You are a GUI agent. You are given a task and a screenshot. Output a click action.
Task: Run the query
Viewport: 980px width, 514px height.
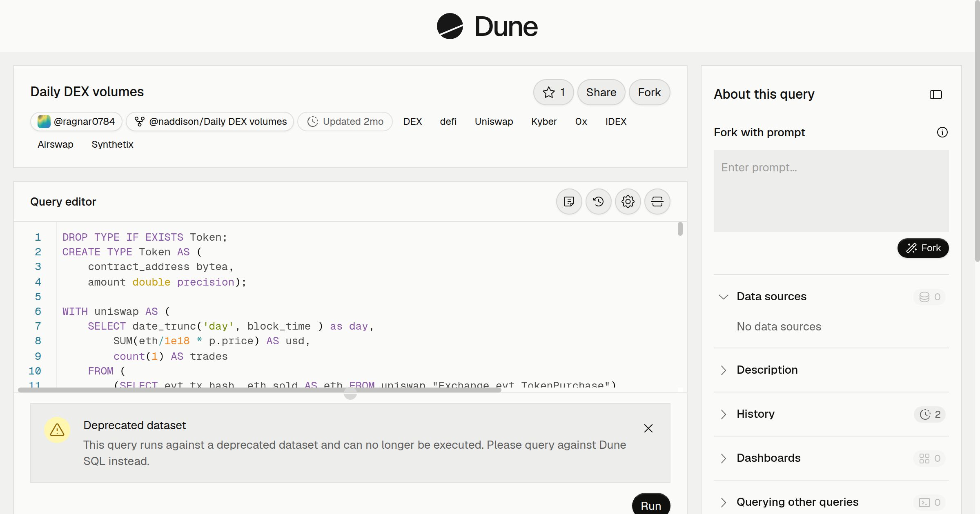click(651, 505)
